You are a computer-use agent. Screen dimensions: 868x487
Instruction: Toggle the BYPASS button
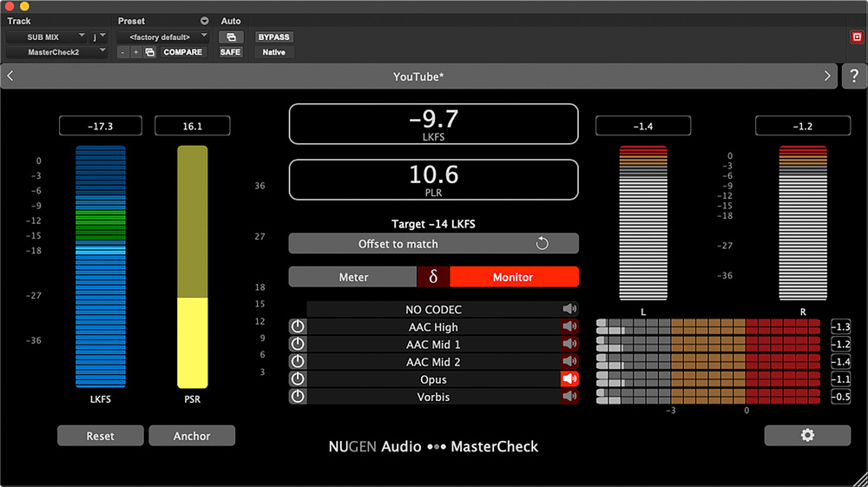click(274, 37)
